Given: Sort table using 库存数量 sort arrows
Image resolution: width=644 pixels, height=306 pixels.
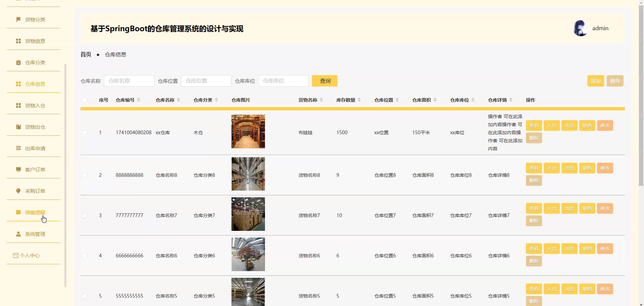Looking at the screenshot, I should pos(359,100).
